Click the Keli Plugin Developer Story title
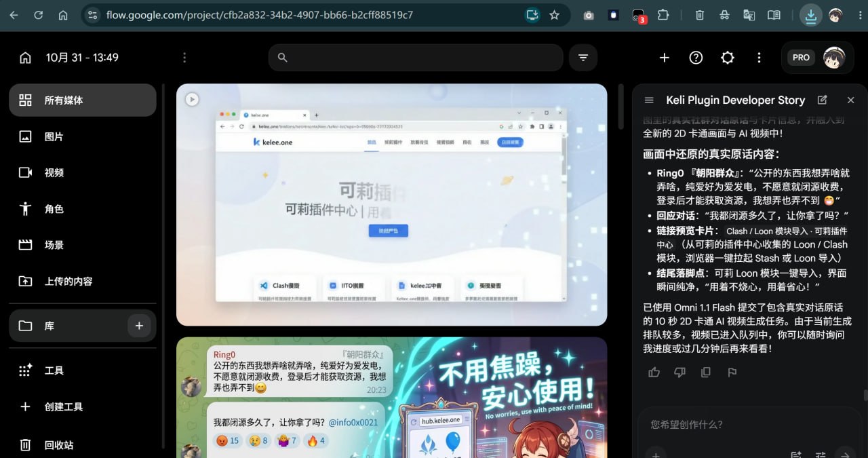Viewport: 868px width, 458px height. tap(735, 100)
